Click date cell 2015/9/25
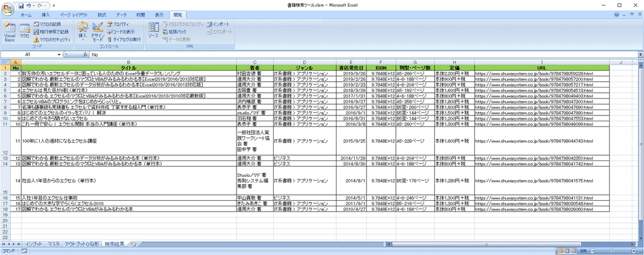644x255 pixels. coord(351,141)
